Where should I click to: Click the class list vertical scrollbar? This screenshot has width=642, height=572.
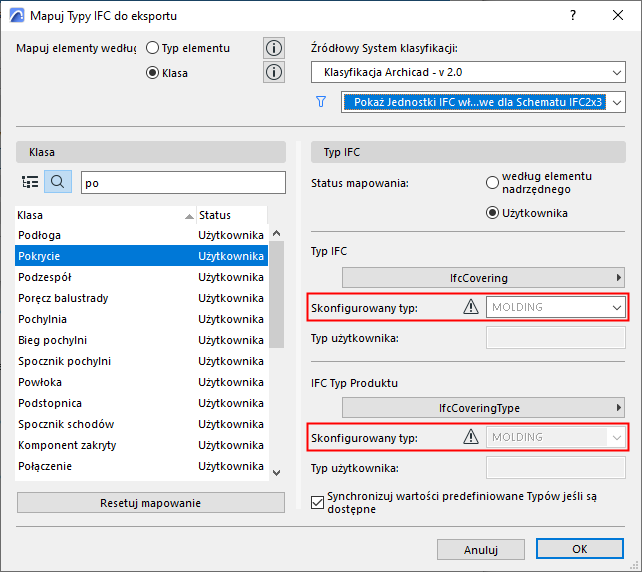point(277,300)
